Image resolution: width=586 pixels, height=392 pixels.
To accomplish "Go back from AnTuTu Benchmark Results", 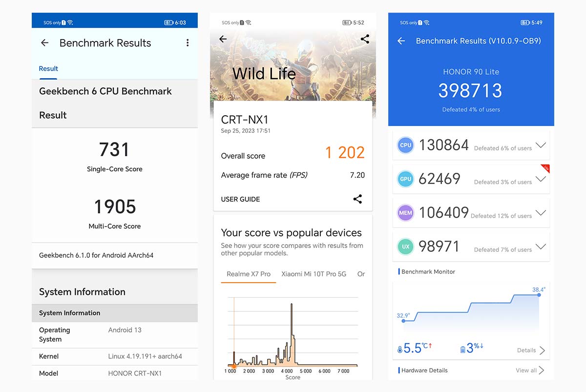I will [x=401, y=41].
